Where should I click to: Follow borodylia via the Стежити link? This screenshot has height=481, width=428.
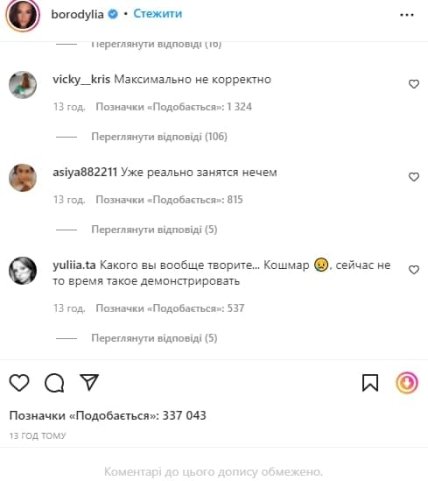tap(158, 14)
